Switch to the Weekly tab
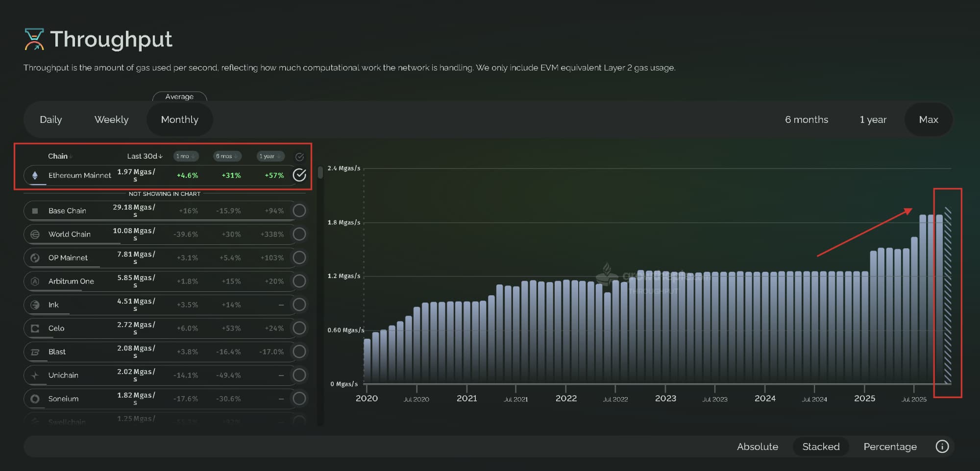This screenshot has height=471, width=980. tap(111, 119)
